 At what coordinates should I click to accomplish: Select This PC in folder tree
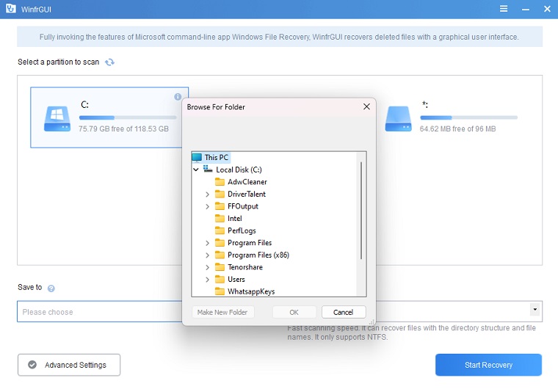pyautogui.click(x=217, y=157)
